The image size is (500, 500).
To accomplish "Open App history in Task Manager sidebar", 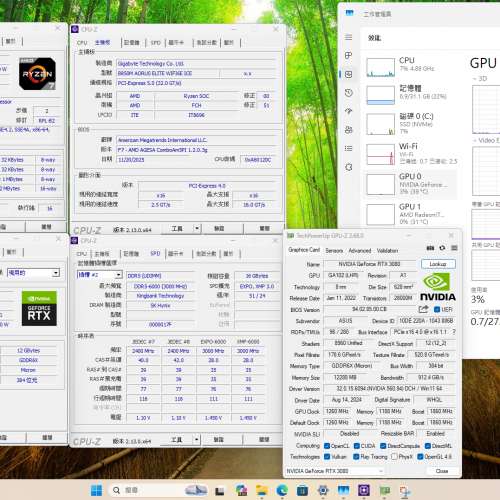I will (348, 93).
